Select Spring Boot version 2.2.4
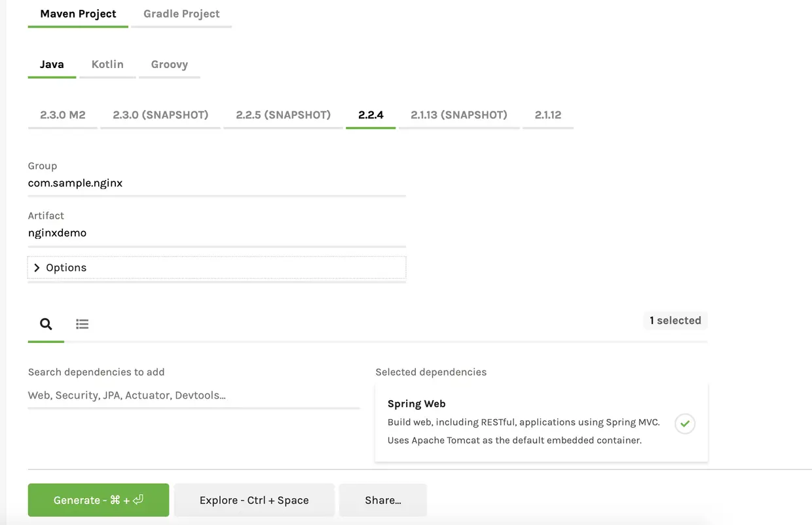This screenshot has width=812, height=525. point(371,115)
